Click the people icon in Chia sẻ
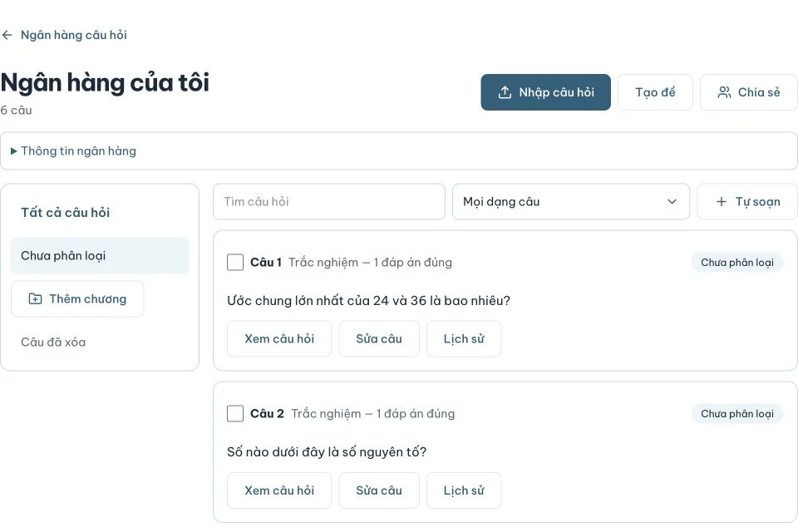 (724, 92)
